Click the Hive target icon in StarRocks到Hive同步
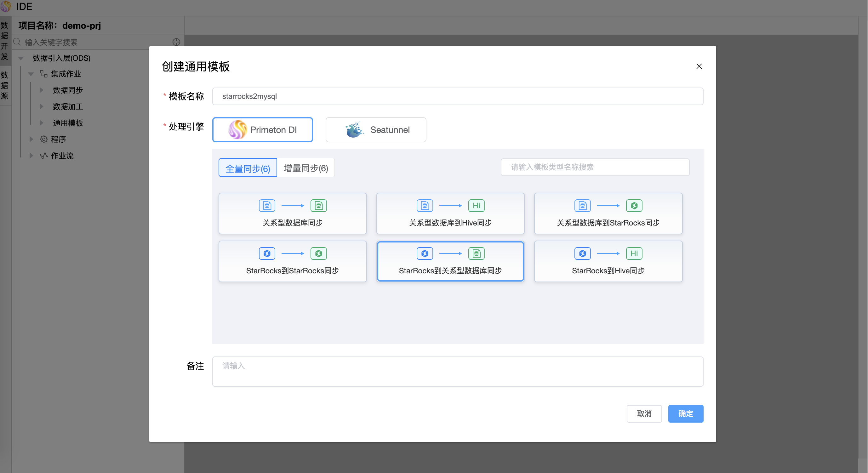868x473 pixels. (x=634, y=253)
